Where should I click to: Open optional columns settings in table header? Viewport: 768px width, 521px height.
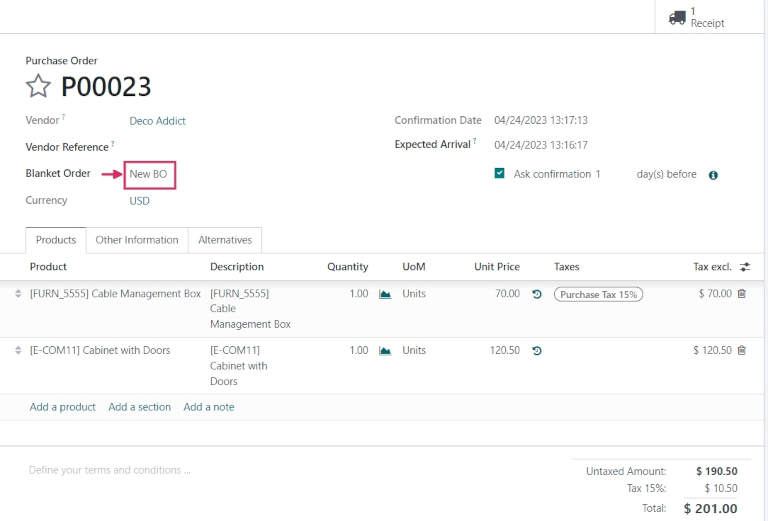point(744,267)
